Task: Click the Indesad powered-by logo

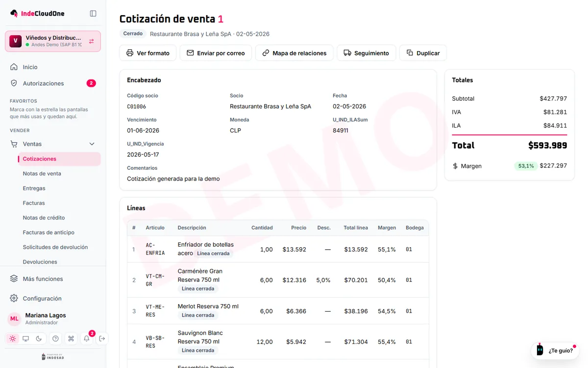Action: click(x=53, y=357)
